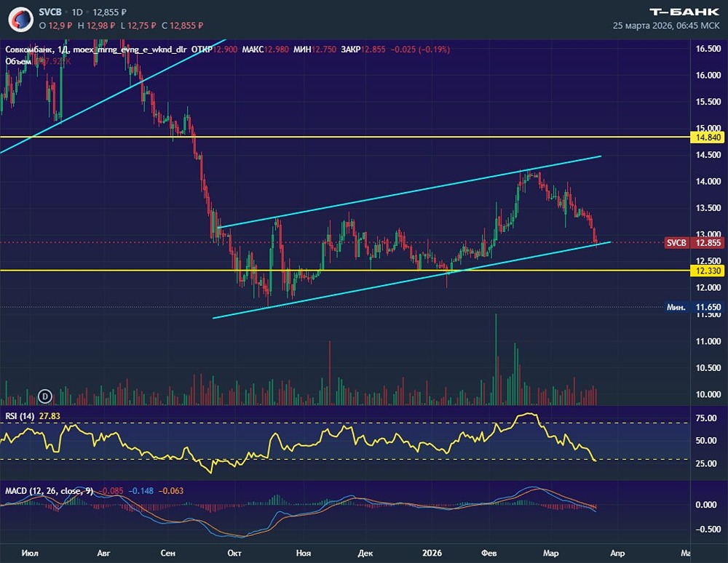Click the 1D timeframe label
This screenshot has height=563, width=728.
[76, 12]
